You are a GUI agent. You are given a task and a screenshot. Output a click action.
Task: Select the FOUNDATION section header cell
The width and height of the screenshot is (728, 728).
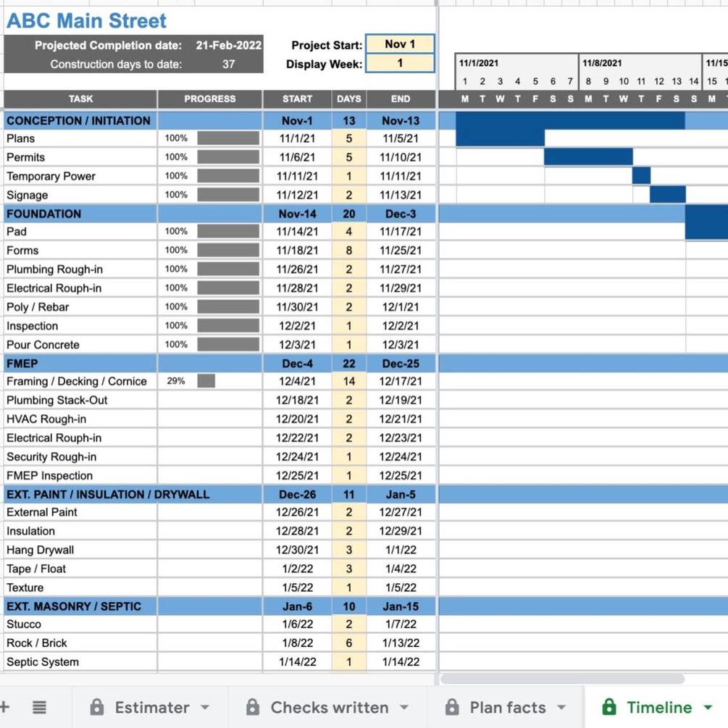click(80, 214)
